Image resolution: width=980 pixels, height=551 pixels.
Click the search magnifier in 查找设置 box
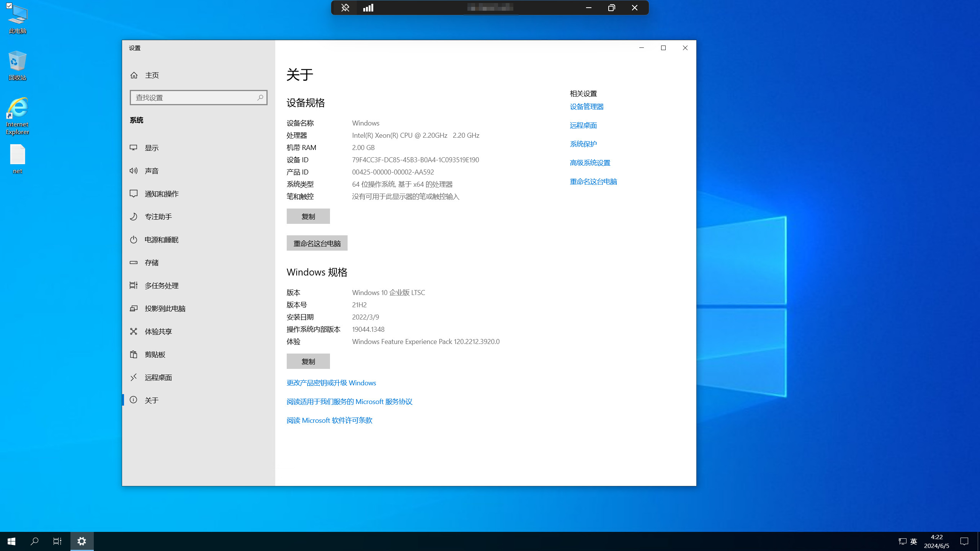260,98
